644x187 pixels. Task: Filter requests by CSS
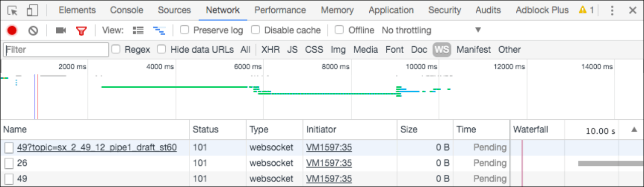pyautogui.click(x=314, y=50)
